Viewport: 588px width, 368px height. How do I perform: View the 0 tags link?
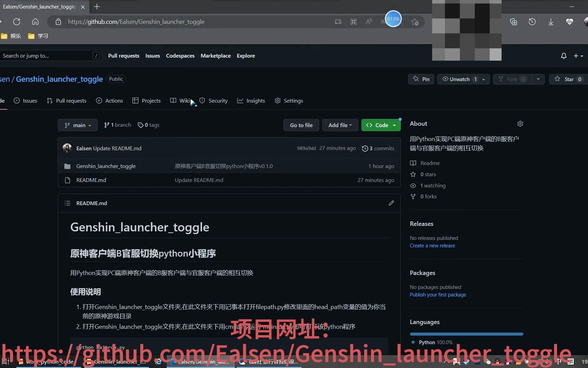coord(148,125)
